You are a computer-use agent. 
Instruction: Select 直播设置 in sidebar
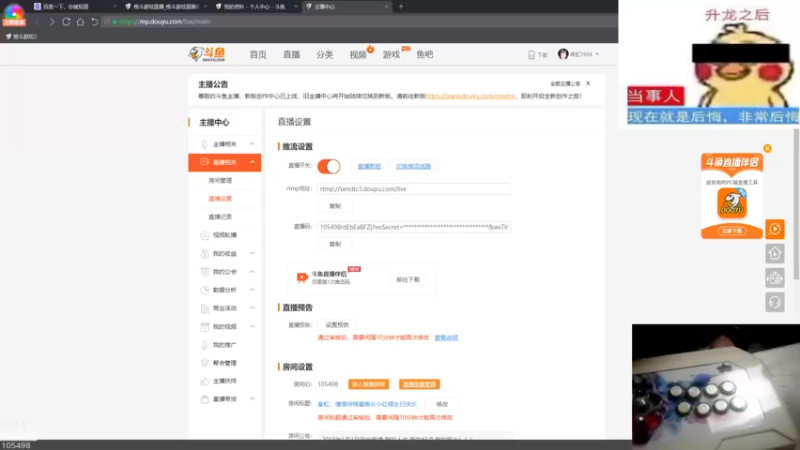[x=220, y=198]
